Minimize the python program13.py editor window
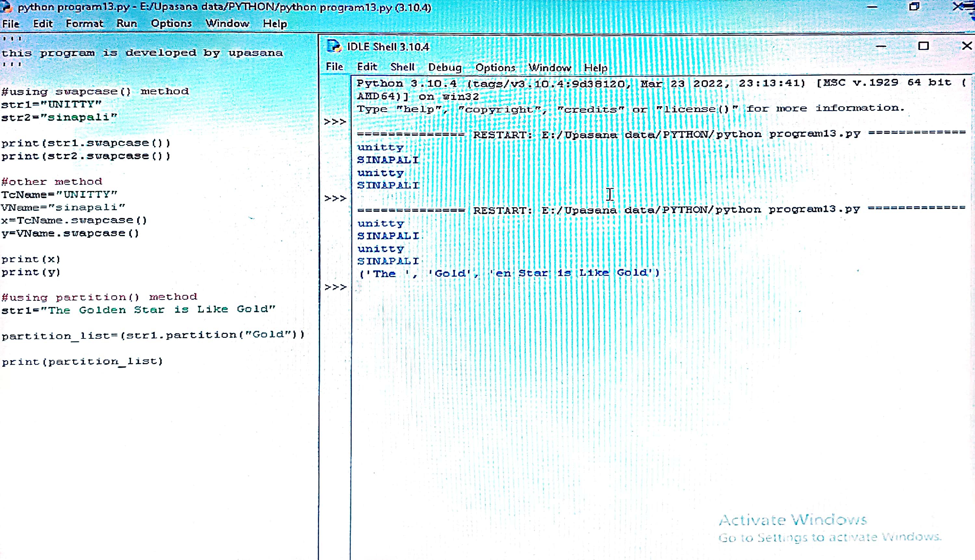975x560 pixels. [872, 6]
